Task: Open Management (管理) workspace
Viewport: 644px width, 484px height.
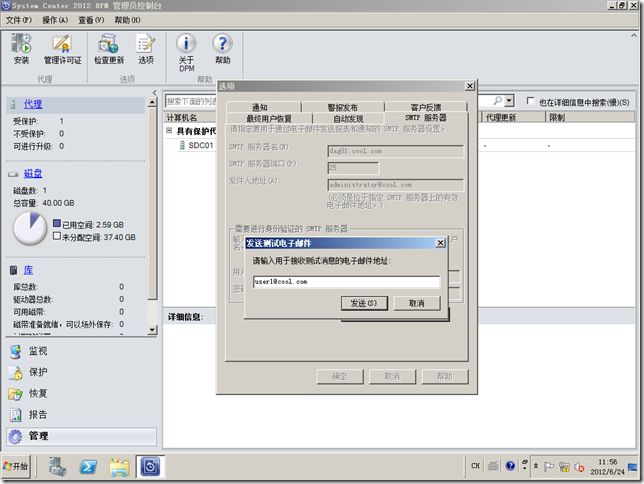Action: tap(81, 436)
